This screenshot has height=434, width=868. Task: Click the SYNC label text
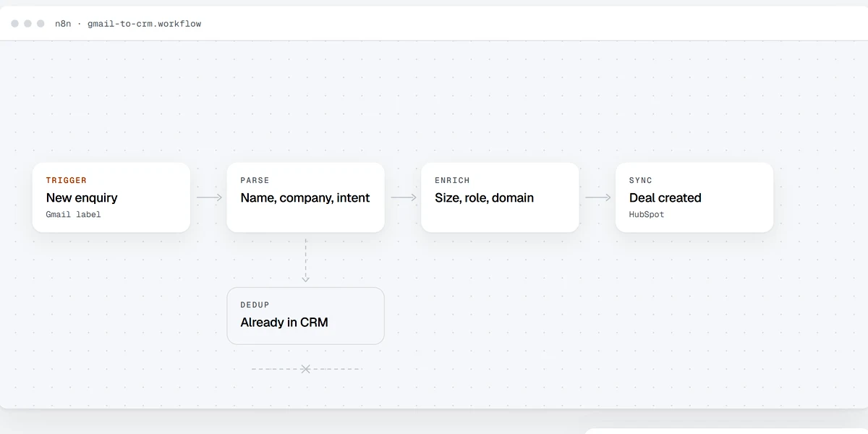[641, 180]
